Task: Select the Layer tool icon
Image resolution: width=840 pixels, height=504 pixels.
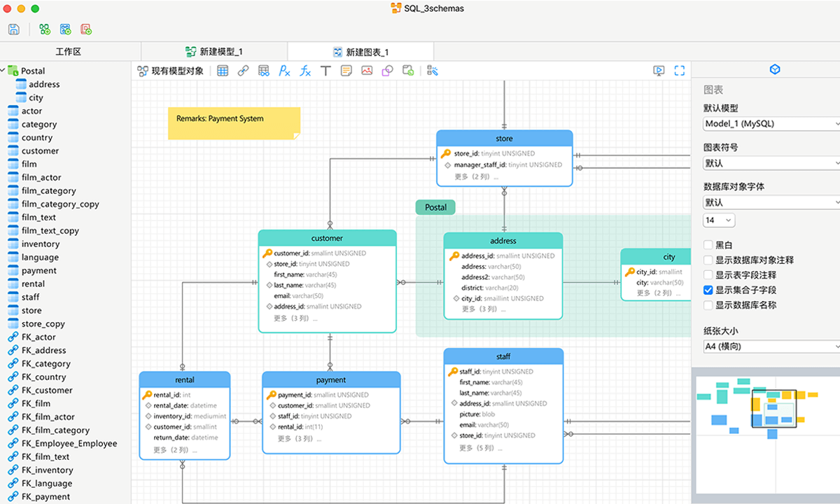Action: (x=408, y=71)
